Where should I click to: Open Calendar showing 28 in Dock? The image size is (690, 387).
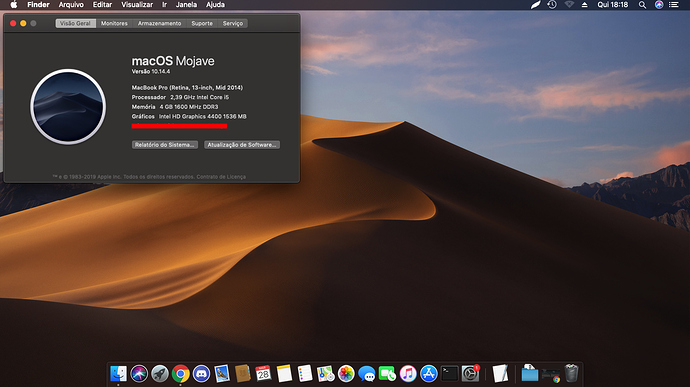[263, 374]
